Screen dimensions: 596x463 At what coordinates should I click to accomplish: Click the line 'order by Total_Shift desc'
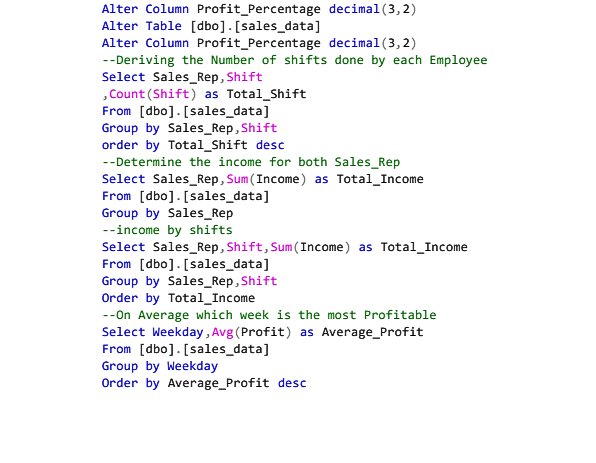193,145
